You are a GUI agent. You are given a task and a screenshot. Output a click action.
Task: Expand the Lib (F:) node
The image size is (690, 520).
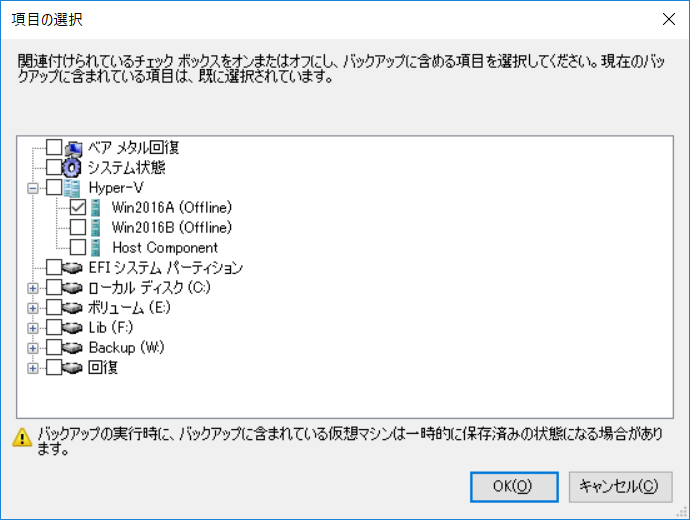coord(33,328)
